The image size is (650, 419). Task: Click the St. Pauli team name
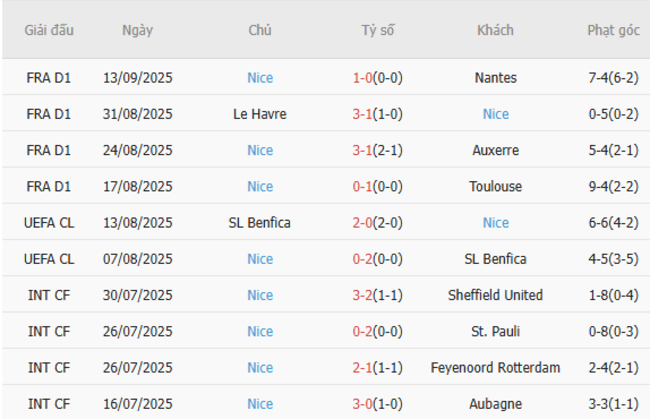[495, 331]
